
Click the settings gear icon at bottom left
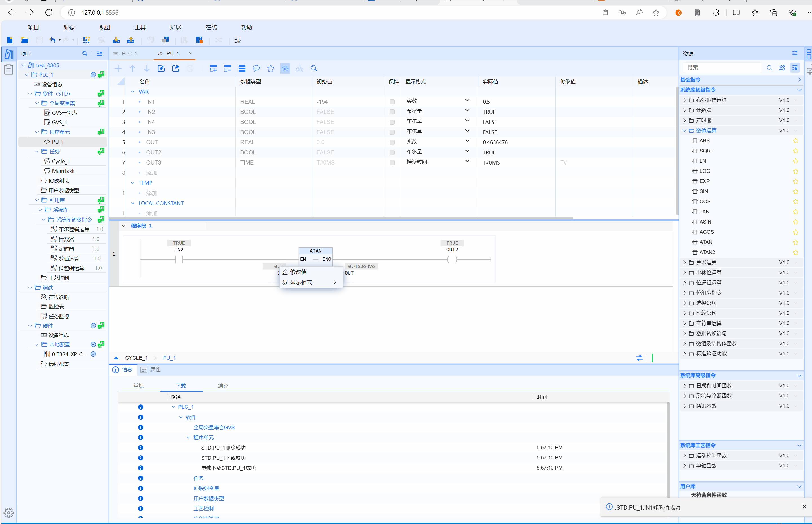8,512
